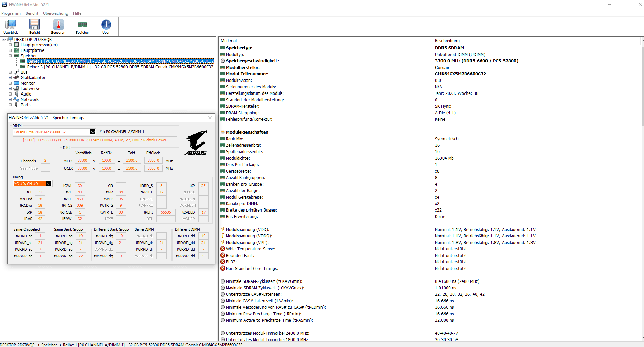The image size is (644, 347).
Task: Click the memory chip icon beside Reihe: 3
Action: [x=23, y=67]
